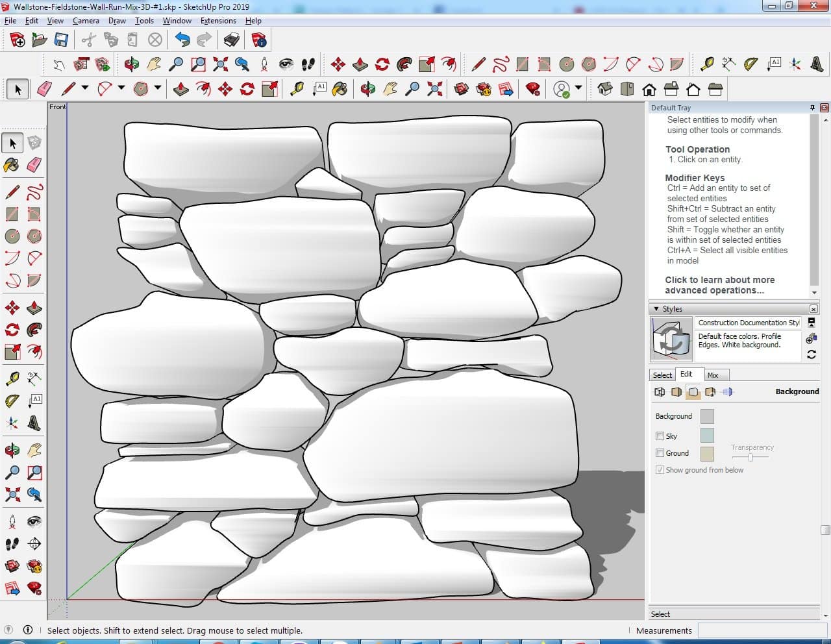
Task: Enable the Ground checkbox
Action: tap(660, 453)
